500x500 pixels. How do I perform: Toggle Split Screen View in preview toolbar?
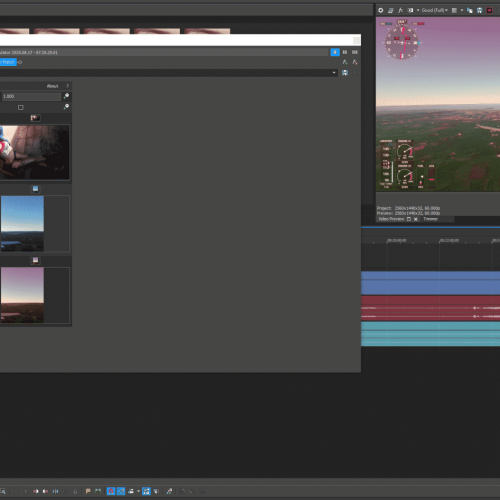(411, 10)
